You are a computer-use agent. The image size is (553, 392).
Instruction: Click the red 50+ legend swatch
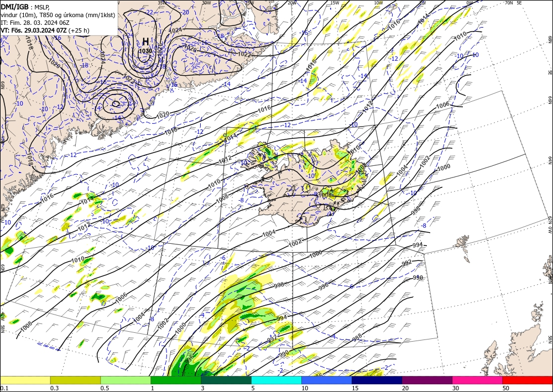tap(528, 380)
